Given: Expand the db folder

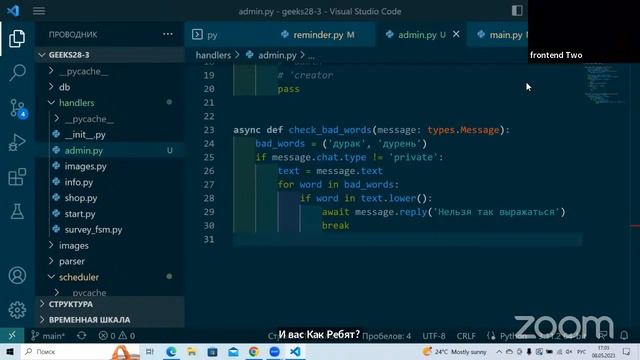Looking at the screenshot, I should pos(109,87).
